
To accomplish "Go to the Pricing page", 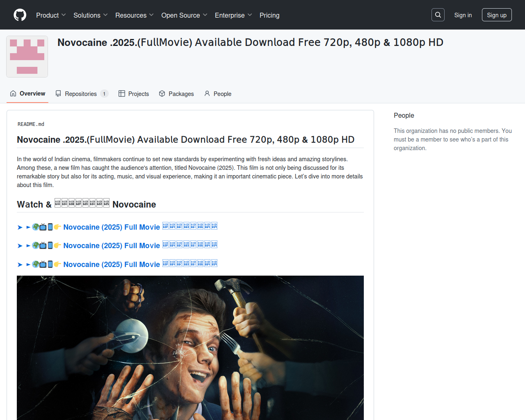I will coord(269,15).
